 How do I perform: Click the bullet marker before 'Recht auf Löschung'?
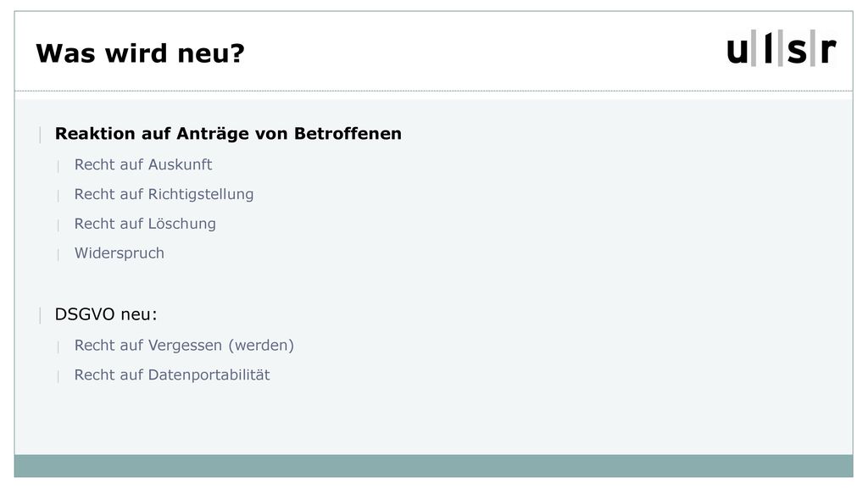coord(58,225)
